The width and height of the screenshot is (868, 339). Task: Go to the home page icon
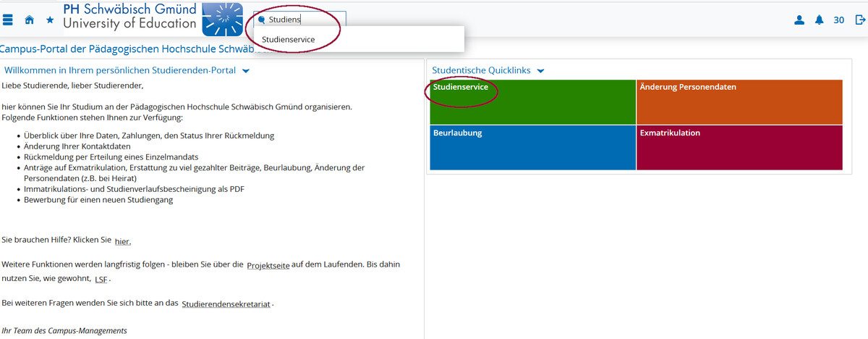pyautogui.click(x=30, y=20)
